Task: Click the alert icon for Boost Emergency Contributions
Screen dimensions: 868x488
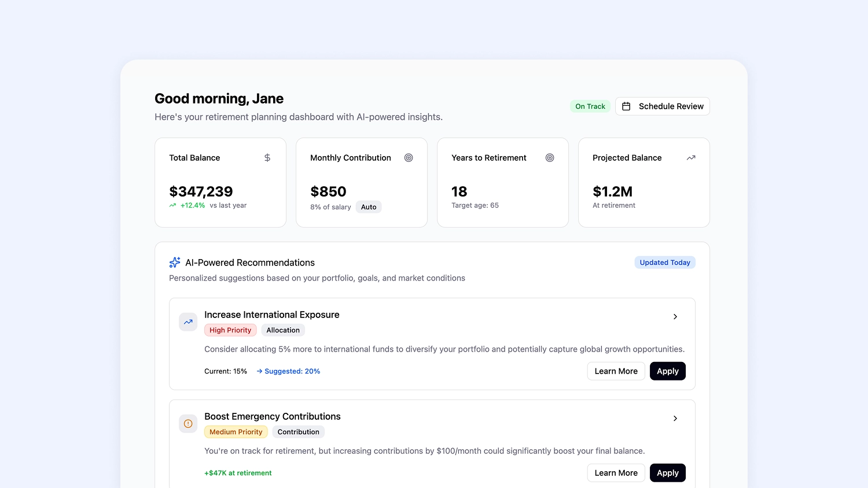Action: pos(188,424)
